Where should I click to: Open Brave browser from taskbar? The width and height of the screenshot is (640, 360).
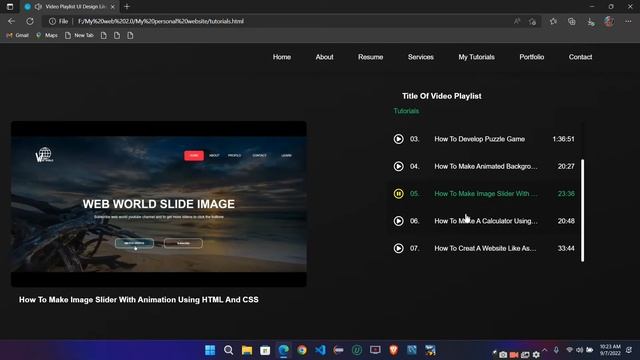tap(393, 350)
